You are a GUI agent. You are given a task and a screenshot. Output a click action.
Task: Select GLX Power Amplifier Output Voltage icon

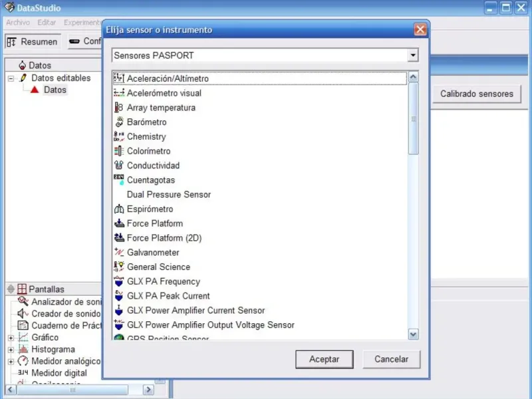119,325
